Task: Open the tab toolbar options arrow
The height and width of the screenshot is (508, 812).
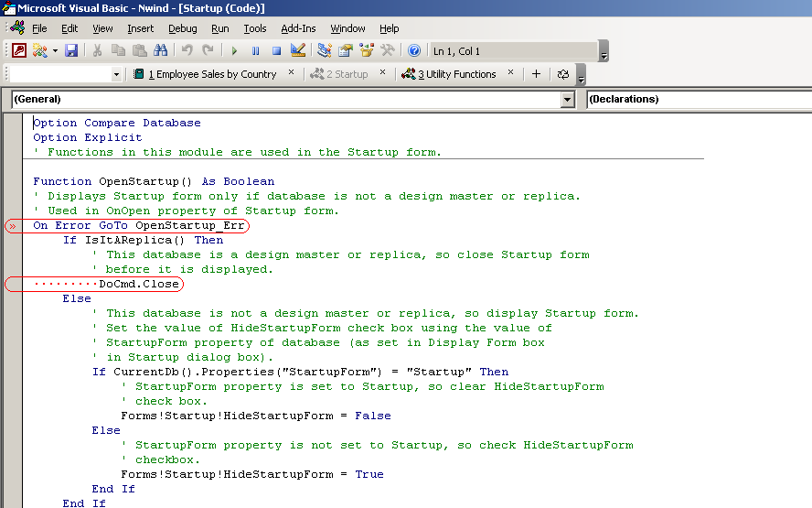Action: tap(581, 75)
